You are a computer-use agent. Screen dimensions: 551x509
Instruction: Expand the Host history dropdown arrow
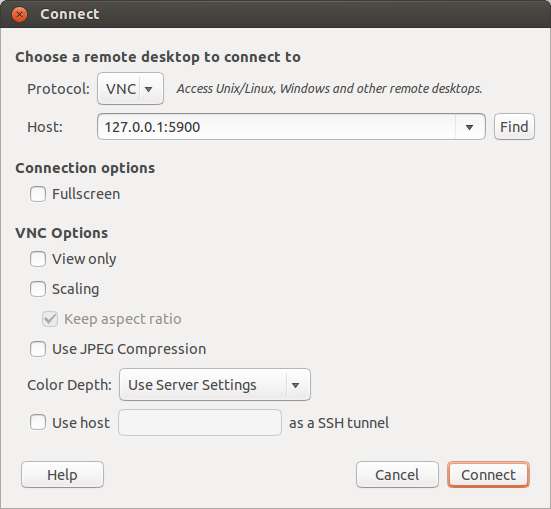(469, 127)
